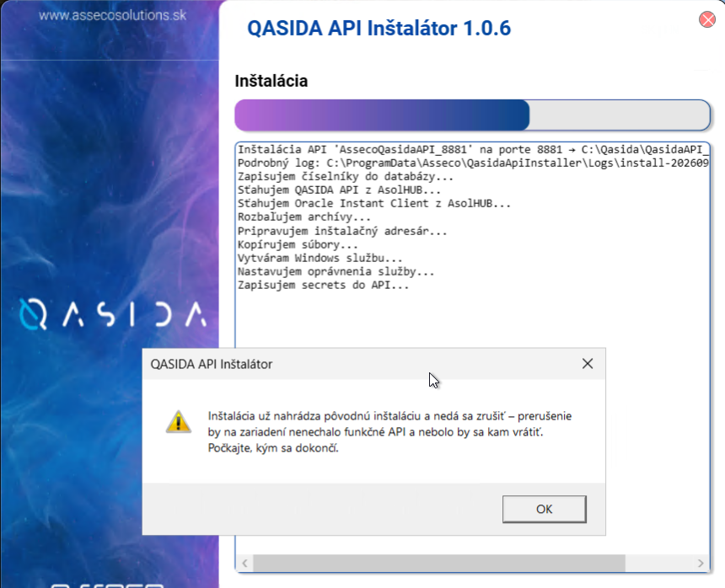Click the red close button of the installer
Screen dimensions: 725x588
click(707, 19)
